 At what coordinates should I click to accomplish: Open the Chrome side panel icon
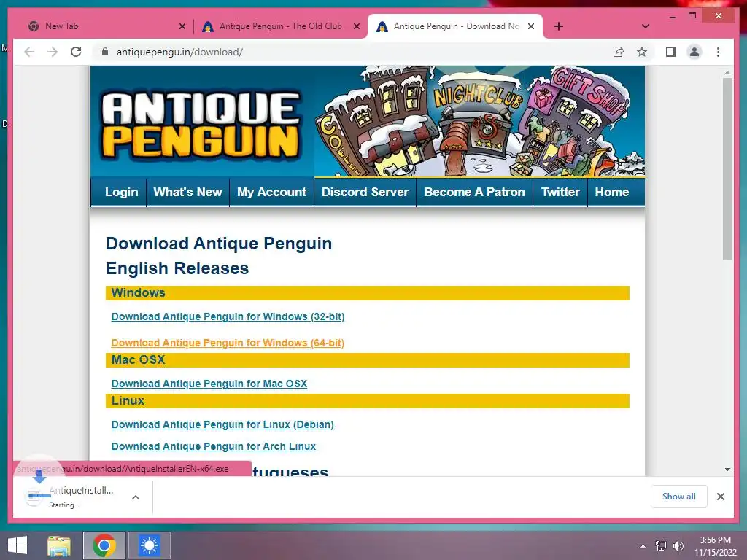671,52
